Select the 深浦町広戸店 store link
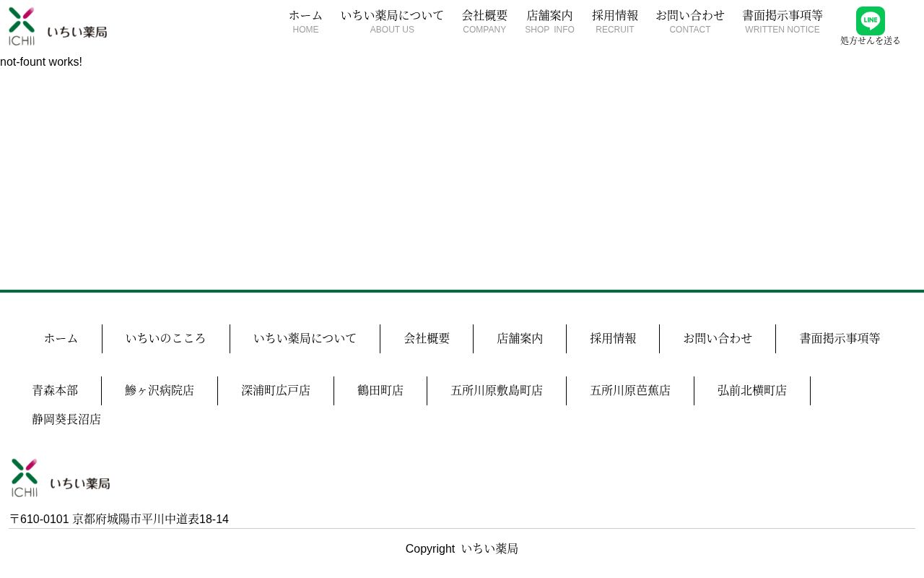This screenshot has height=578, width=924. pos(276,391)
